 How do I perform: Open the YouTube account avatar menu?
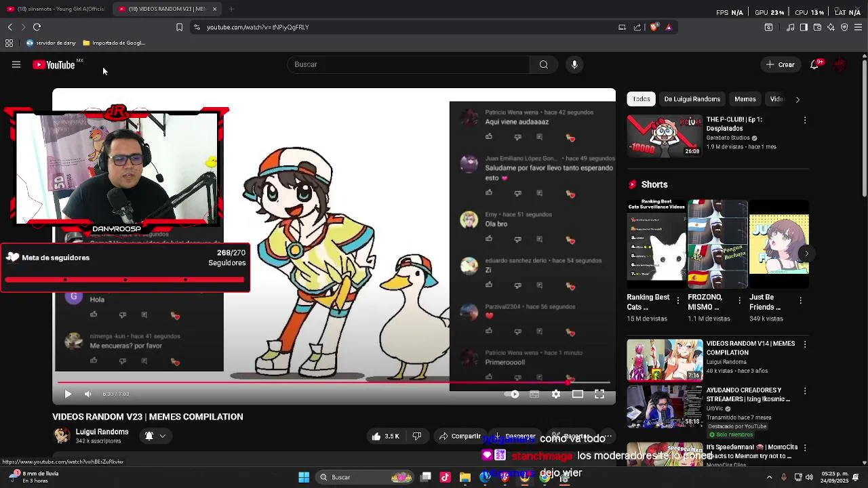tap(841, 64)
